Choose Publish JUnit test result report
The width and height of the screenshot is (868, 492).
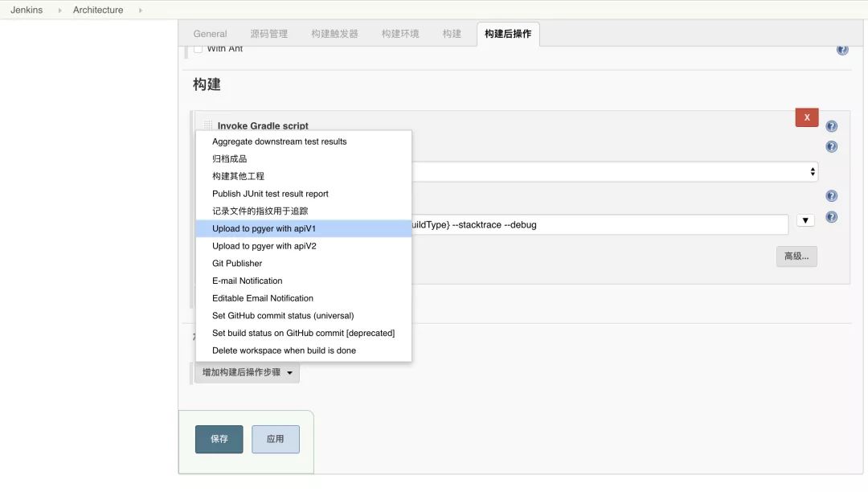tap(303, 194)
